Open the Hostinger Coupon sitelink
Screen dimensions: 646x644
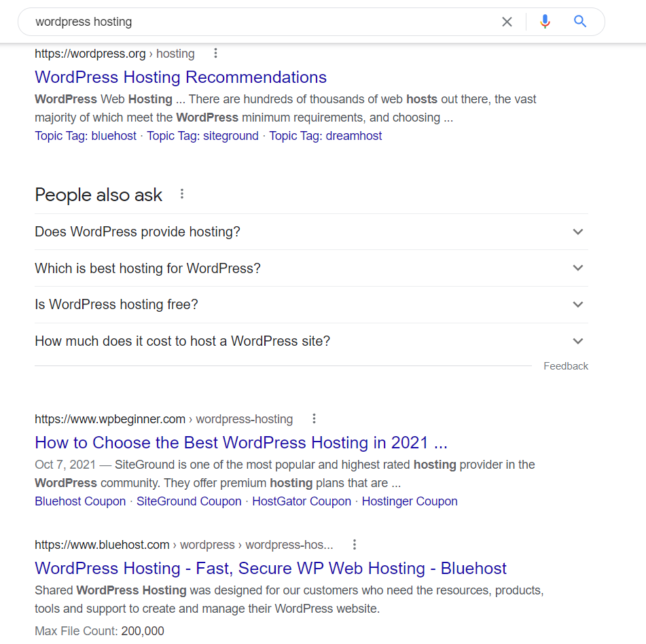[410, 501]
